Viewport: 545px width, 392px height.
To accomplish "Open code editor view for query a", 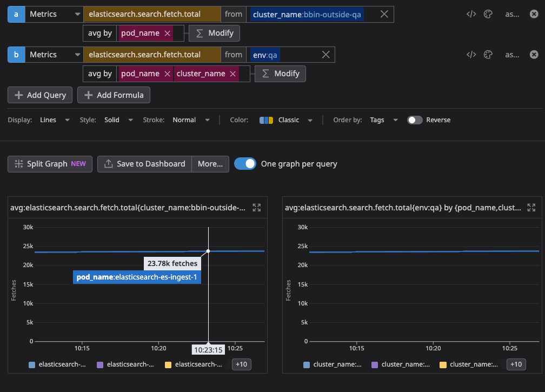I will (x=471, y=15).
